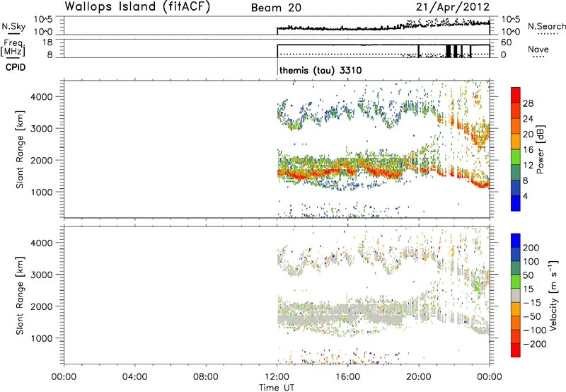This screenshot has height=392, width=566.
Task: Click the '1000' tick in velocity panel
Action: 42,338
